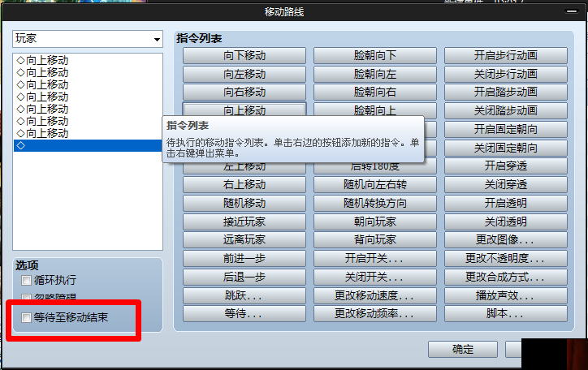
Task: Add the 随机转换方向 command
Action: tap(375, 203)
